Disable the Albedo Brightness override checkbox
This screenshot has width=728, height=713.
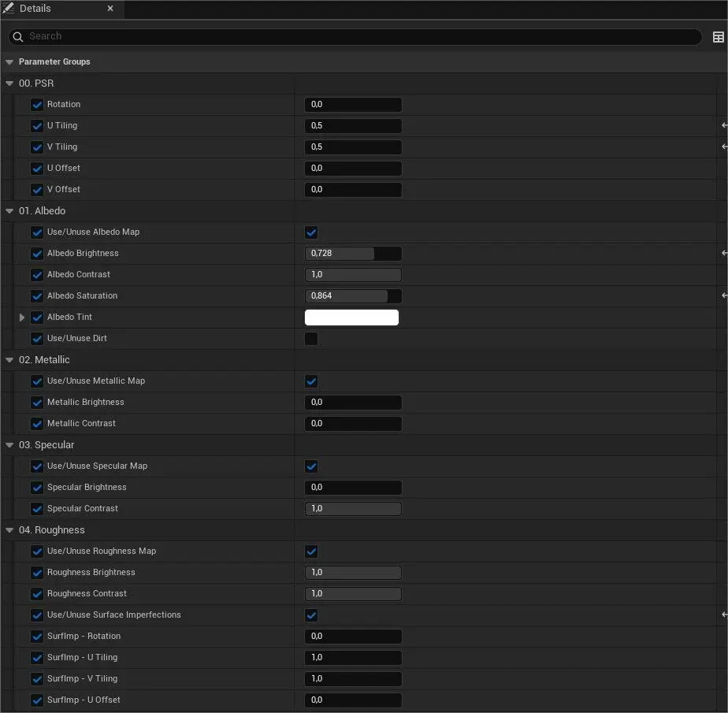(37, 254)
